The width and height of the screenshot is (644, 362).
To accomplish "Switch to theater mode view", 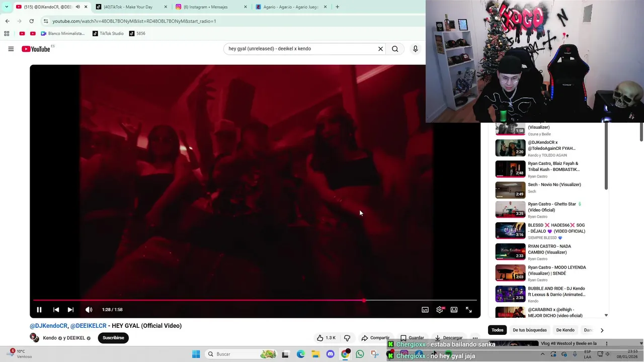I will pyautogui.click(x=454, y=310).
